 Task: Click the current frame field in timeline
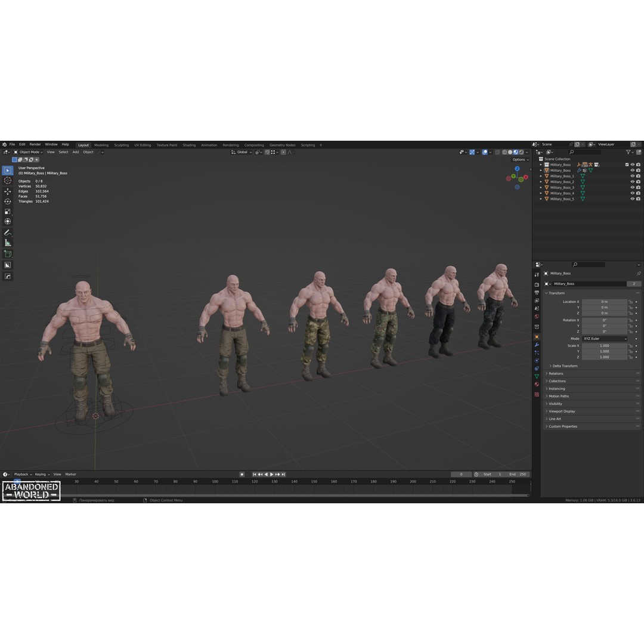461,475
